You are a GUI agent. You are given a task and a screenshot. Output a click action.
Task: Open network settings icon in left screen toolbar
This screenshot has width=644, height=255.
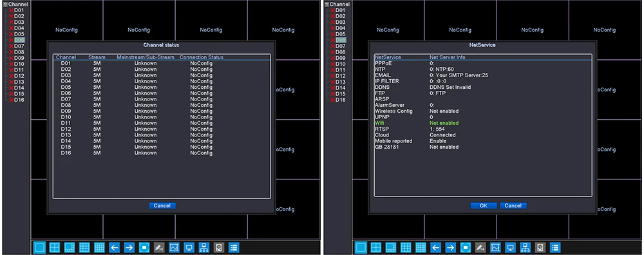point(204,248)
